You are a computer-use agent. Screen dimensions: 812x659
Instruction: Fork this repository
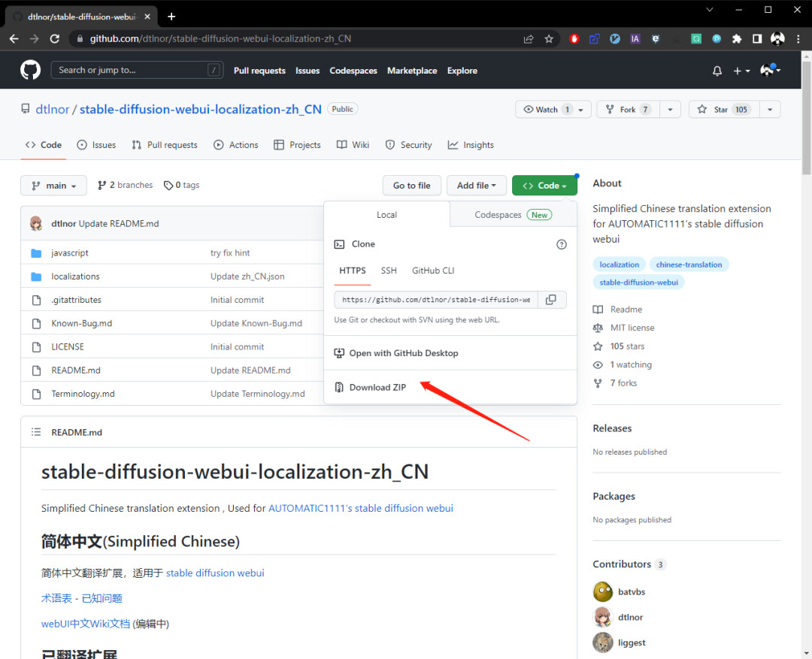pos(628,109)
